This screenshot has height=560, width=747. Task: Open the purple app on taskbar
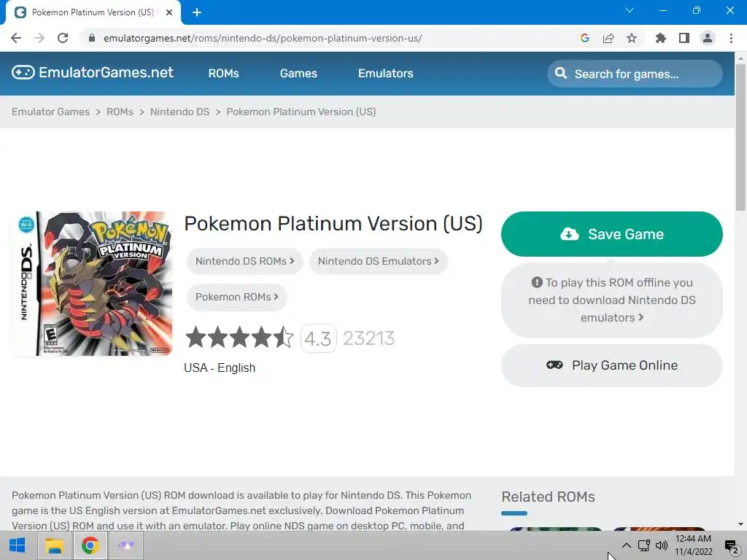pyautogui.click(x=126, y=545)
